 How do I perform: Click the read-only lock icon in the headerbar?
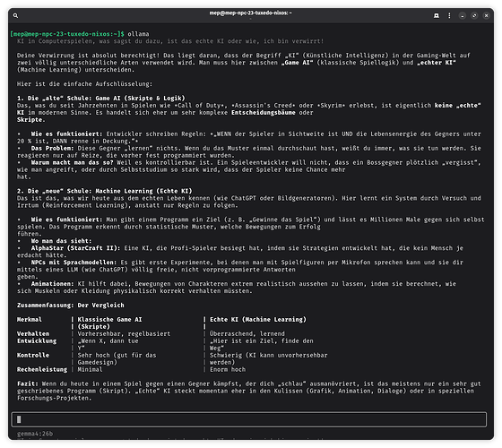(x=436, y=15)
